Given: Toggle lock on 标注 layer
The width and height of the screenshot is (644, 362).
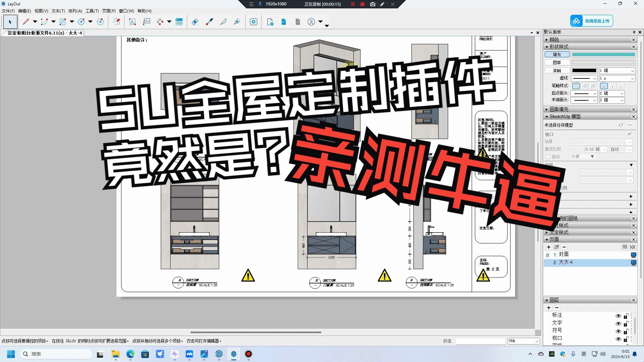Looking at the screenshot, I should tap(626, 316).
